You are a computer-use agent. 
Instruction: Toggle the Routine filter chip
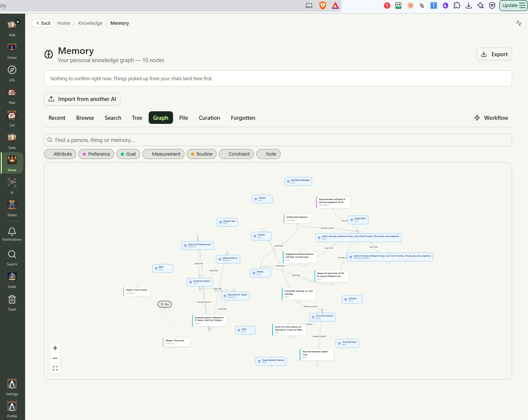(202, 154)
